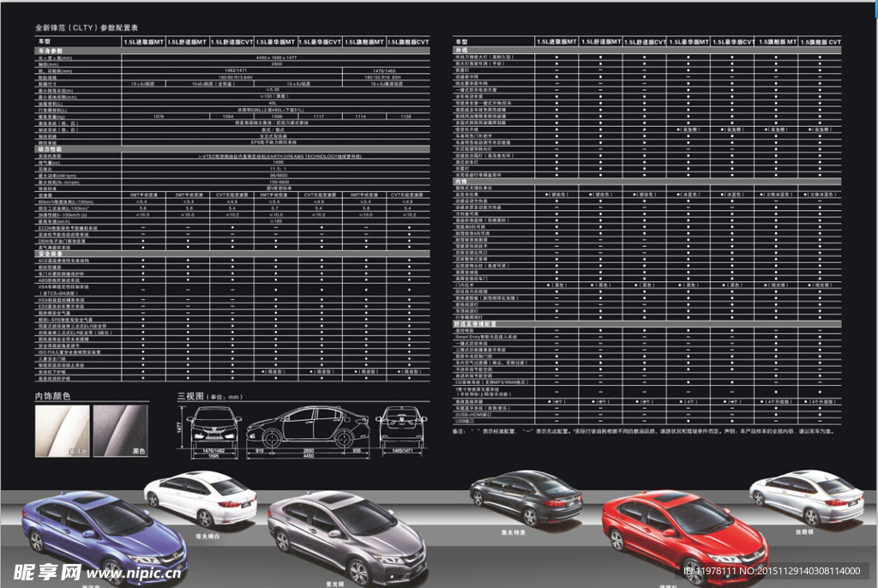Click the 三视图 heading
The height and width of the screenshot is (588, 878).
(x=190, y=396)
